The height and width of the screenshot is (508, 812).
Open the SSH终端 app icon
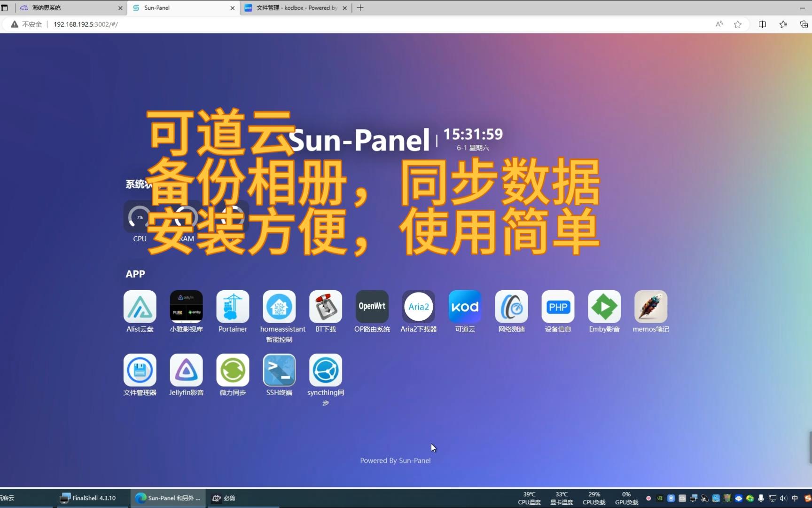click(279, 370)
